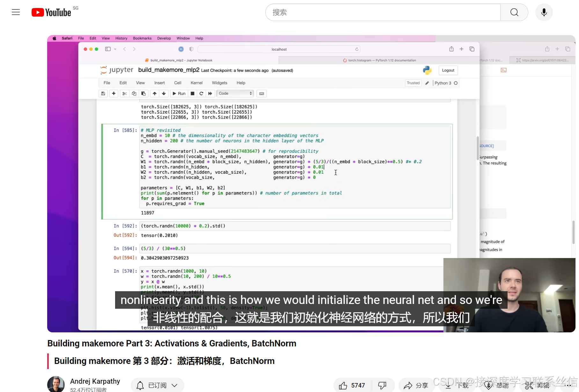Go forward with Safari forward arrow
Image resolution: width=579 pixels, height=392 pixels.
[134, 49]
